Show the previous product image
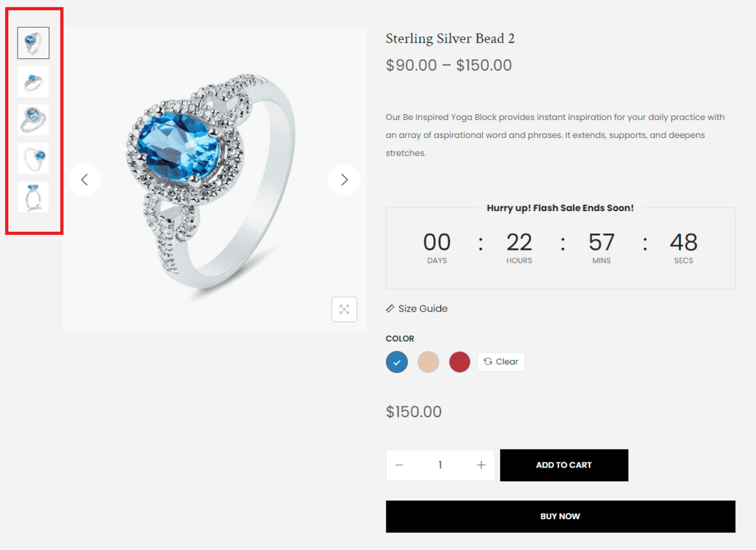This screenshot has height=550, width=756. pos(84,180)
